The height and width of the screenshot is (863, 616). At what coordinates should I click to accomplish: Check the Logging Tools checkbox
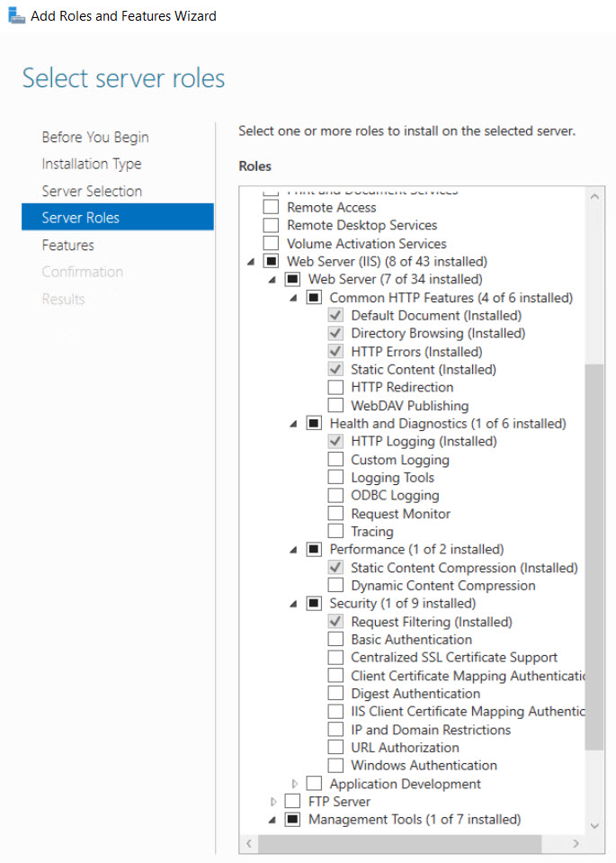(335, 477)
